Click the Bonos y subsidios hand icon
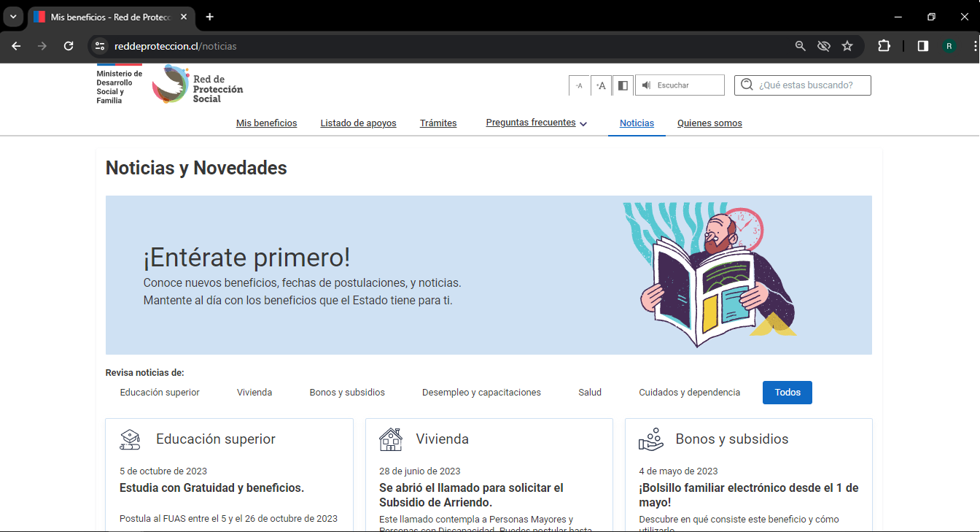980x532 pixels. click(650, 439)
